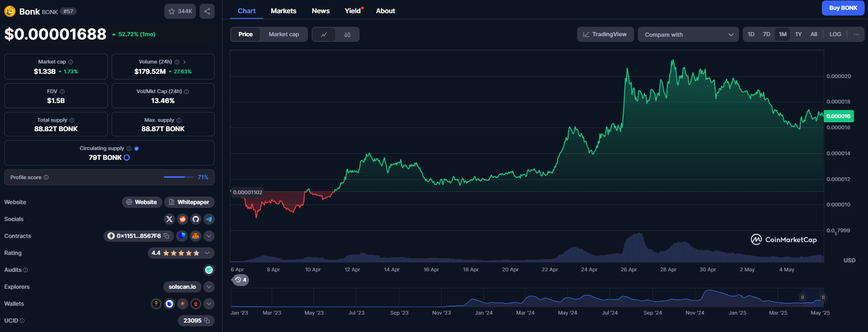
Task: Open FDV info icon
Action: 62,92
